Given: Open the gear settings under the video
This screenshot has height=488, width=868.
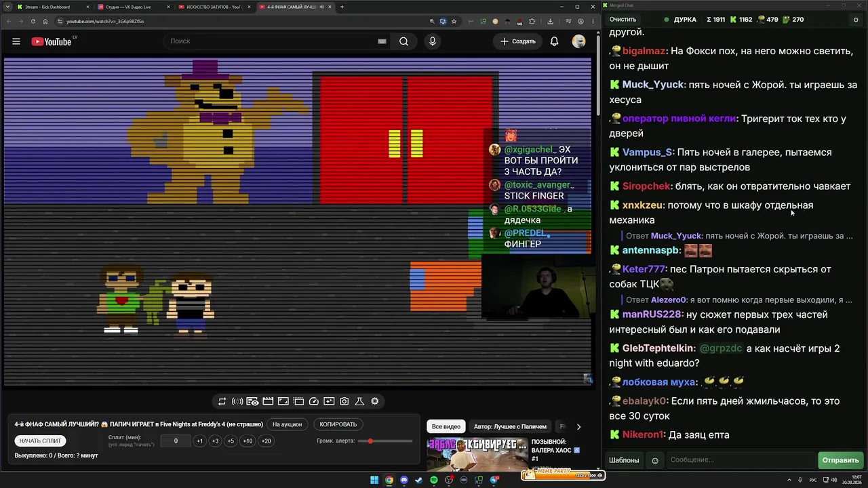Looking at the screenshot, I should pyautogui.click(x=375, y=401).
